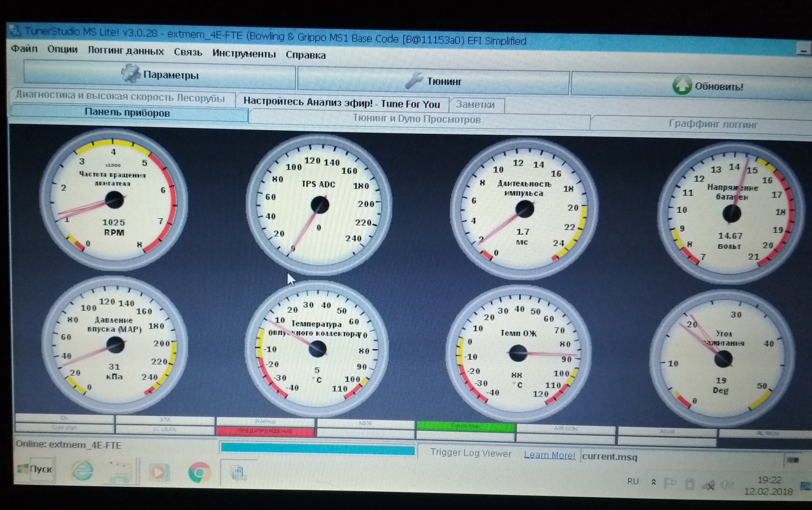This screenshot has width=812, height=510.
Task: Click the cyan progress bar
Action: click(317, 449)
